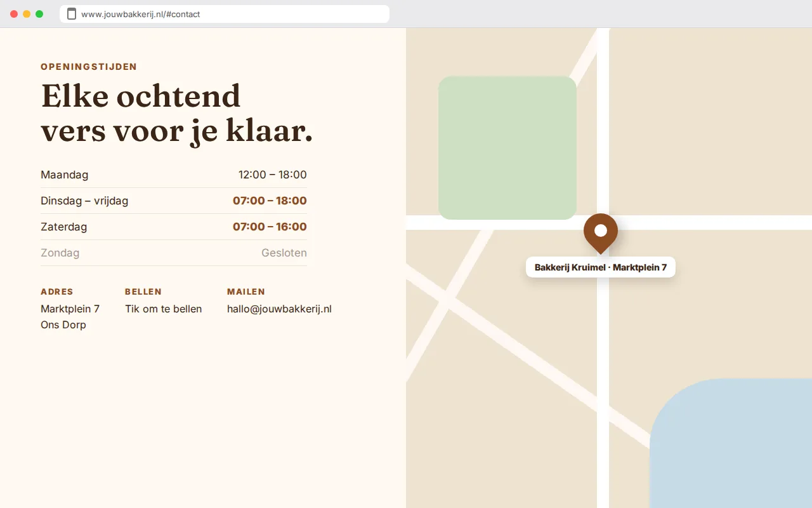812x508 pixels.
Task: Click the 12:00 – 18:00 Monday hours
Action: [273, 175]
